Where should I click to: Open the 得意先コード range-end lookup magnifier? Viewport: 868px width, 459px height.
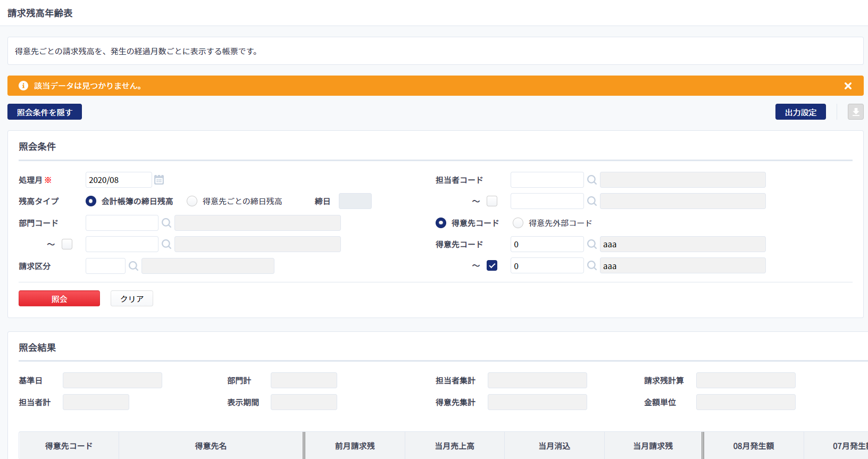tap(592, 265)
